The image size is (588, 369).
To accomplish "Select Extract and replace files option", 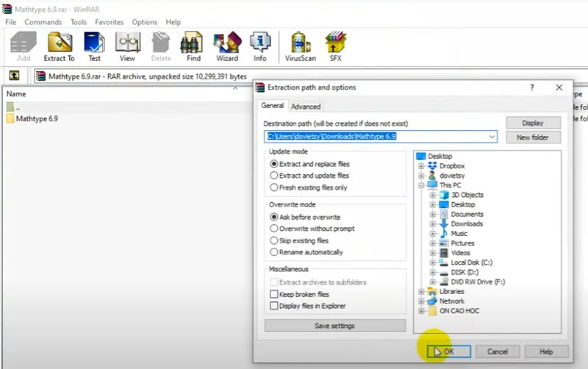I will [274, 164].
